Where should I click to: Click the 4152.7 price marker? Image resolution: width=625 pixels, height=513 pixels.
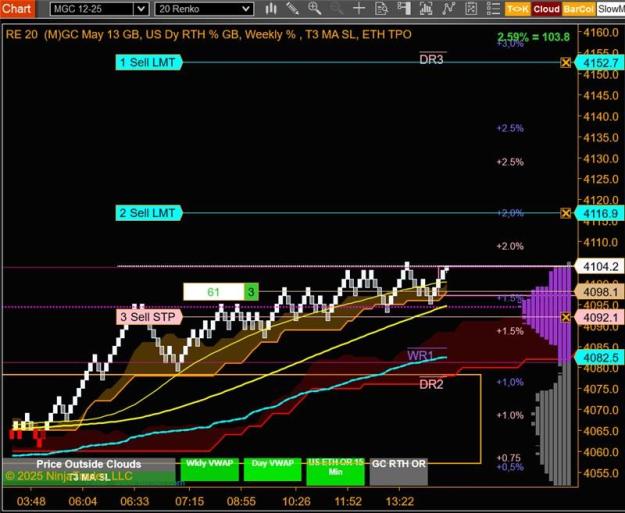coord(599,63)
